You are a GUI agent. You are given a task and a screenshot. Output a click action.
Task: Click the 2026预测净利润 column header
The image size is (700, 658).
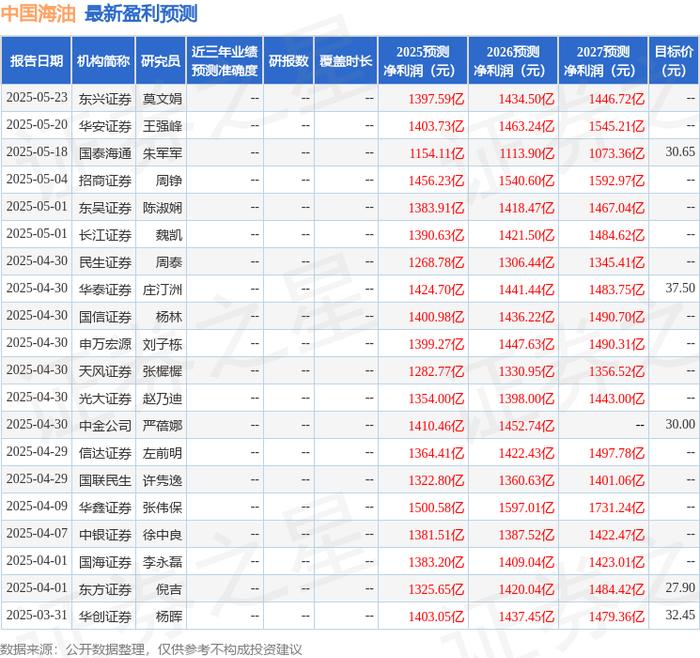(513, 61)
